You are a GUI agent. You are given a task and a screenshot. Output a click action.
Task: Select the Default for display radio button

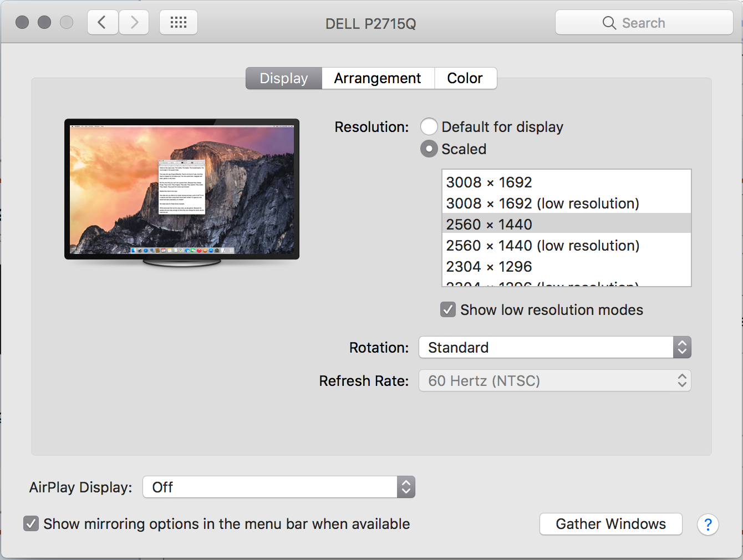[x=429, y=127]
